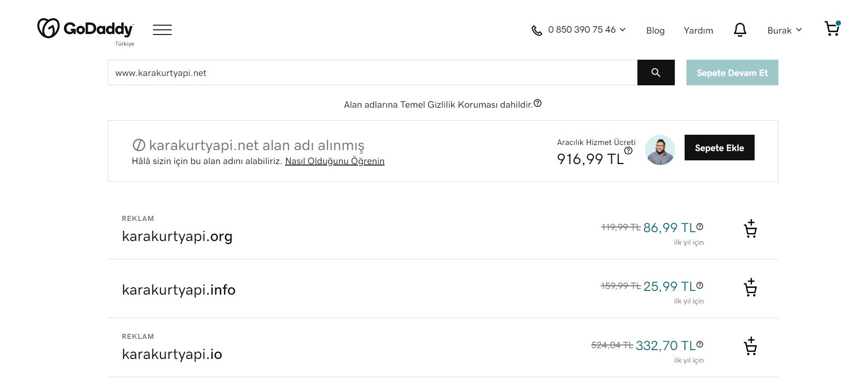
Task: Show info on brokerage service fee
Action: pos(629,151)
